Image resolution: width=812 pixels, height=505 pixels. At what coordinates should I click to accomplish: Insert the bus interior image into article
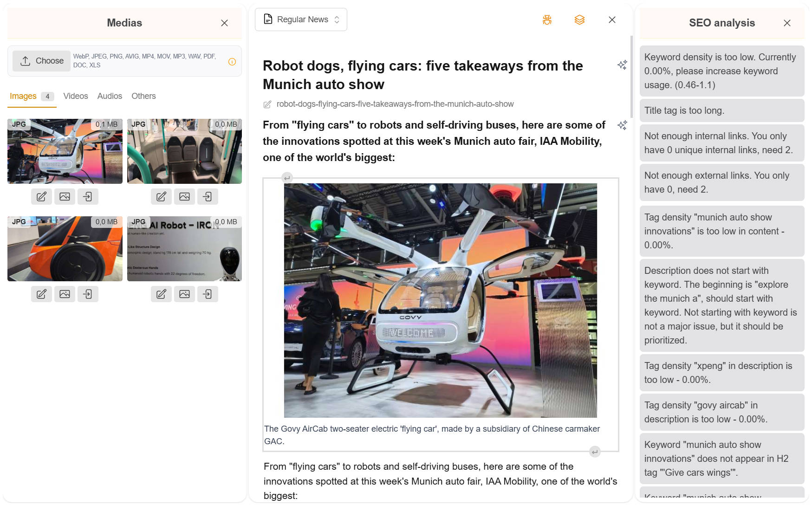click(x=208, y=197)
